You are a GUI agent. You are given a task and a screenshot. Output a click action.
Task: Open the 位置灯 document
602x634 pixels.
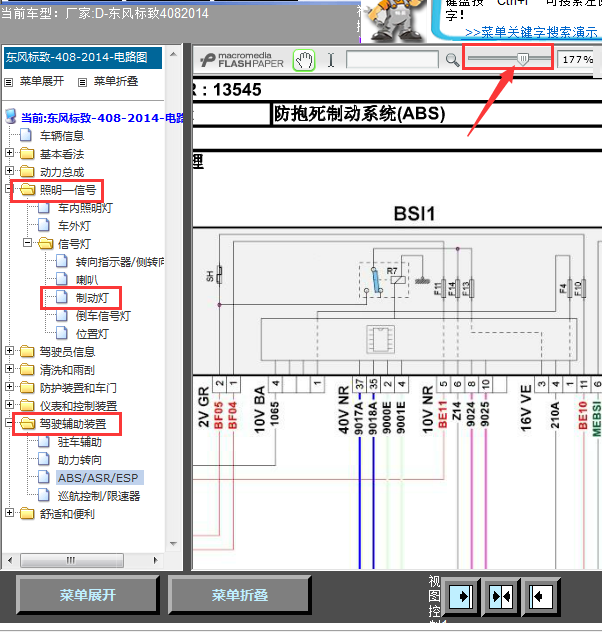tap(92, 334)
